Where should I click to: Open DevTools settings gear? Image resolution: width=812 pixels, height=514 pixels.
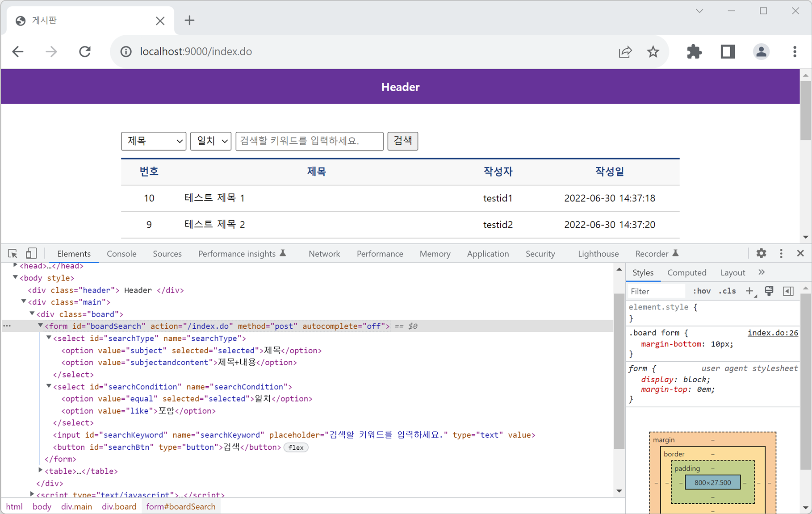pyautogui.click(x=761, y=254)
